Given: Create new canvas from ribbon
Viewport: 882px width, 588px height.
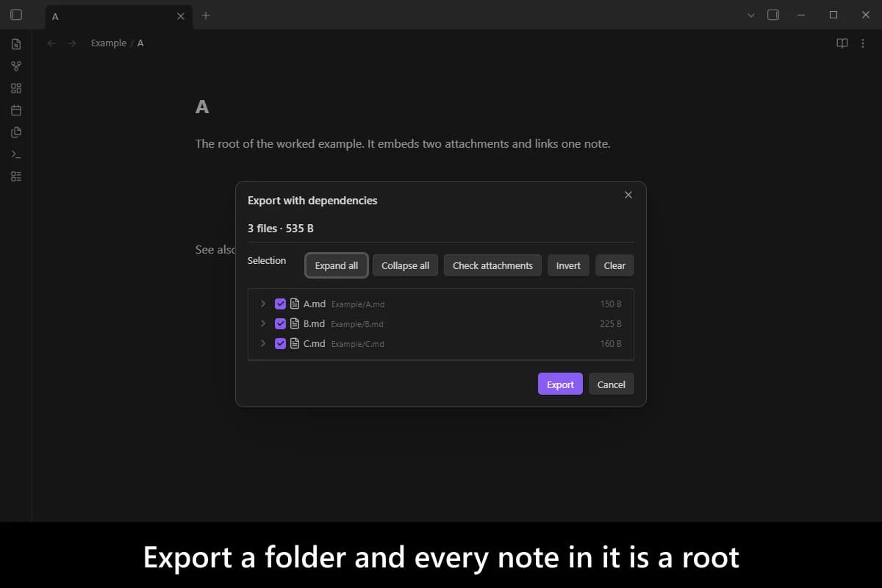Looking at the screenshot, I should 16,88.
